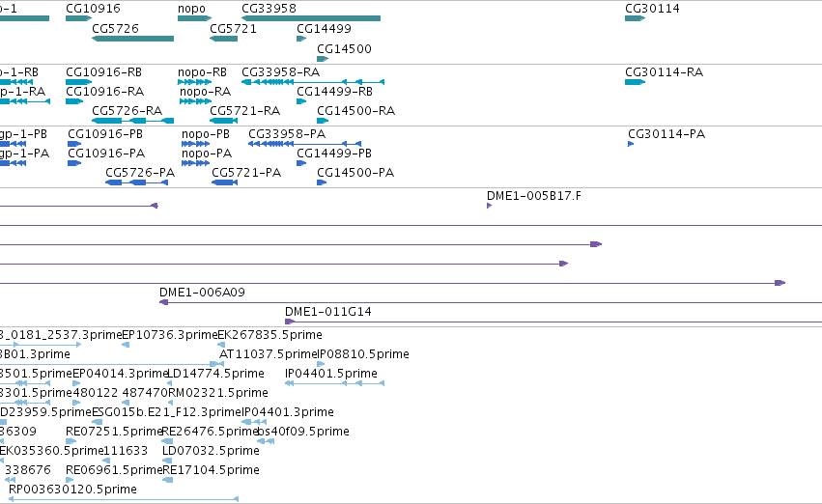The image size is (822, 504).
Task: Select transcript CG33958-RA
Action: [313, 82]
